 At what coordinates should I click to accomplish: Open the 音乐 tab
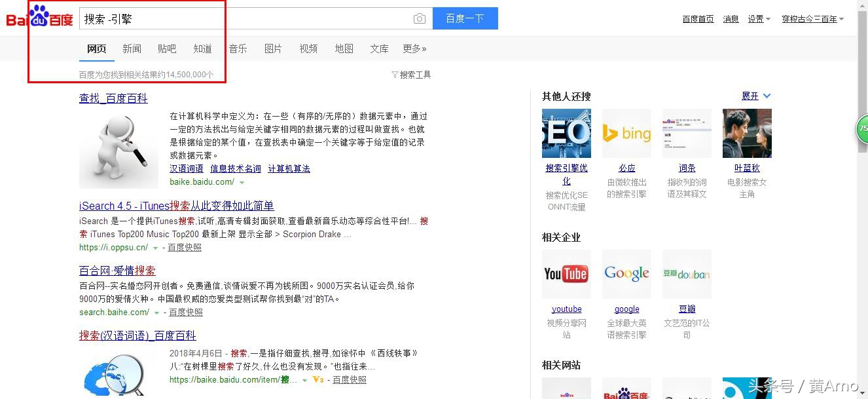tap(238, 48)
